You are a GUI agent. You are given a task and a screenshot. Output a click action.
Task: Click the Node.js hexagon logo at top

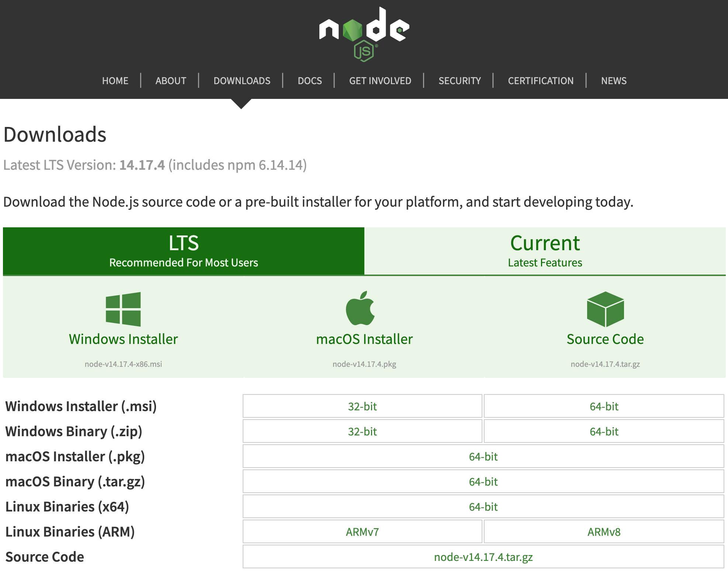click(x=363, y=32)
